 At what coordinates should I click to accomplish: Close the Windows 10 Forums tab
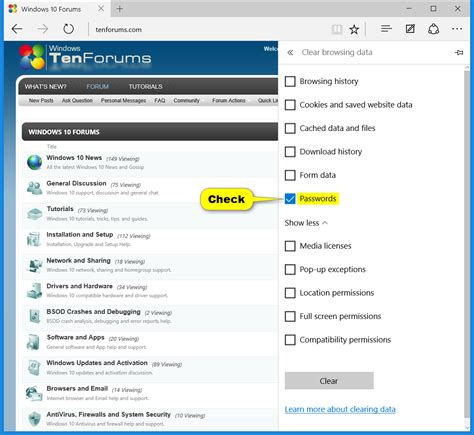tap(101, 9)
